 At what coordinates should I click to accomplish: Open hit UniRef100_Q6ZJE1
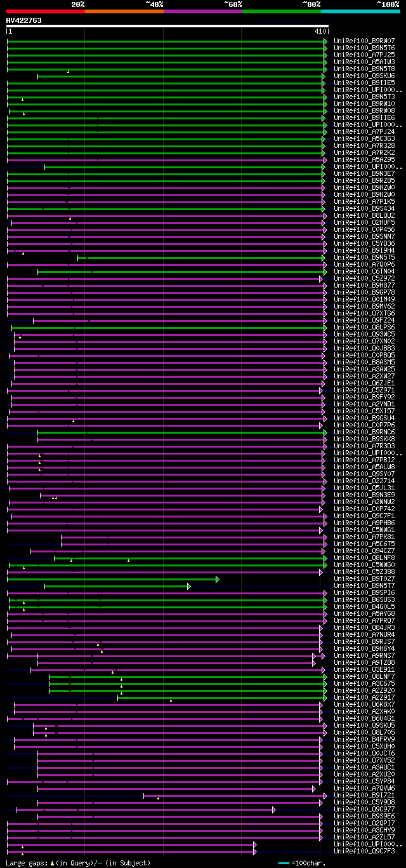click(364, 384)
